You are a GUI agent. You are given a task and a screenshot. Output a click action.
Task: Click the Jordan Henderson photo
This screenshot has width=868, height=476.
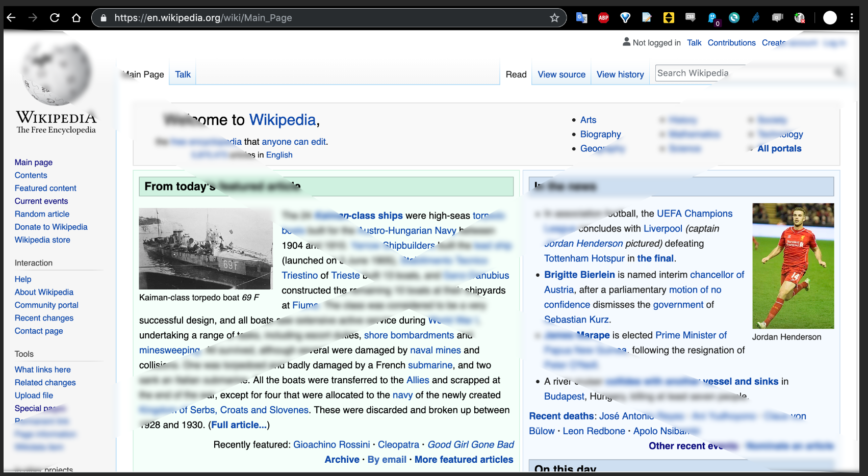[793, 266]
